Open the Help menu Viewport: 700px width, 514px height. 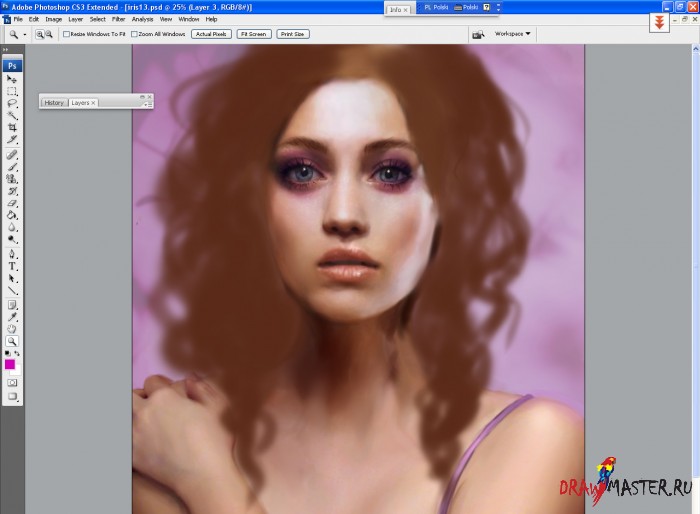tap(211, 19)
